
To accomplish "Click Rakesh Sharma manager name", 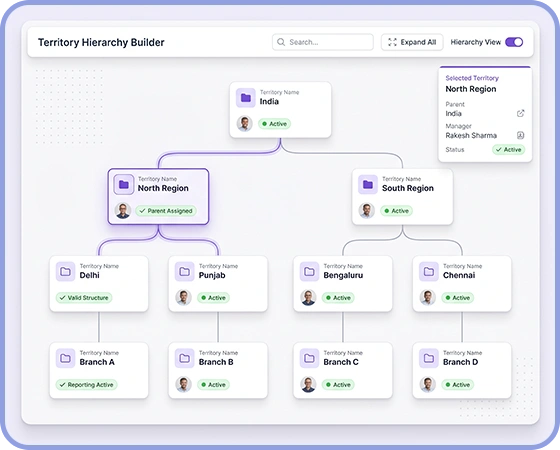I will coord(471,135).
